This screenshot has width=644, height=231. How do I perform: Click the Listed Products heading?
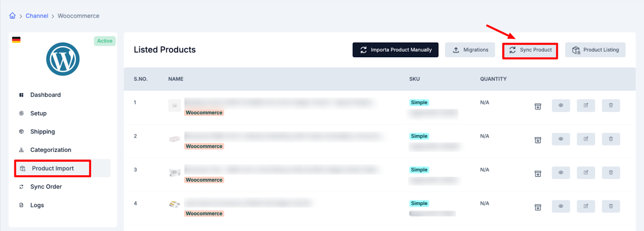(165, 50)
